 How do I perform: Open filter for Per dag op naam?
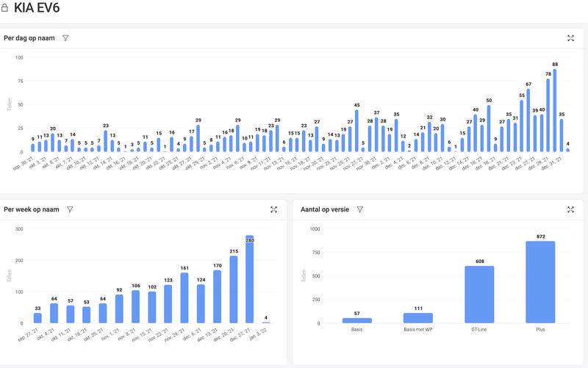coord(65,38)
